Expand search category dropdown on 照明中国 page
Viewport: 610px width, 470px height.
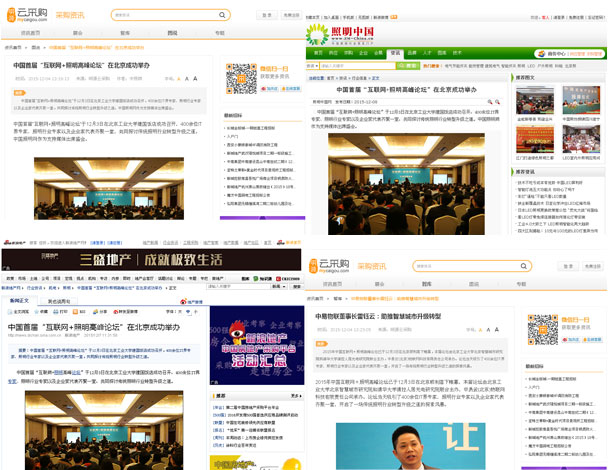coord(312,66)
